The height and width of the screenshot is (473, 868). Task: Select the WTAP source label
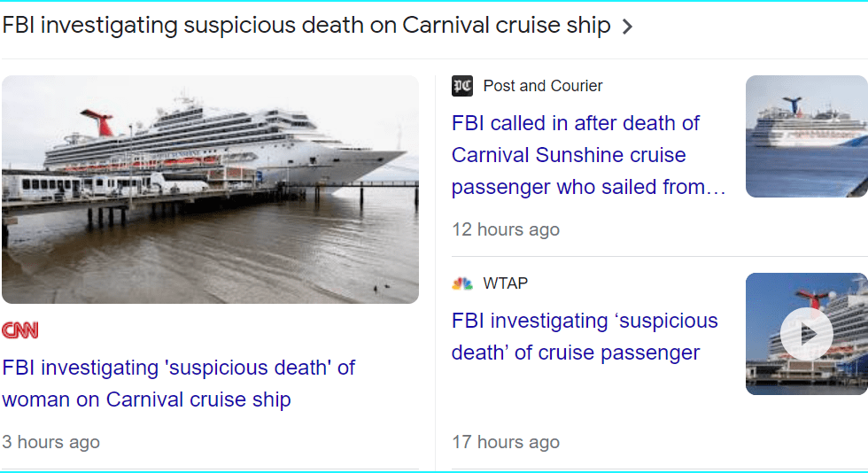point(506,283)
